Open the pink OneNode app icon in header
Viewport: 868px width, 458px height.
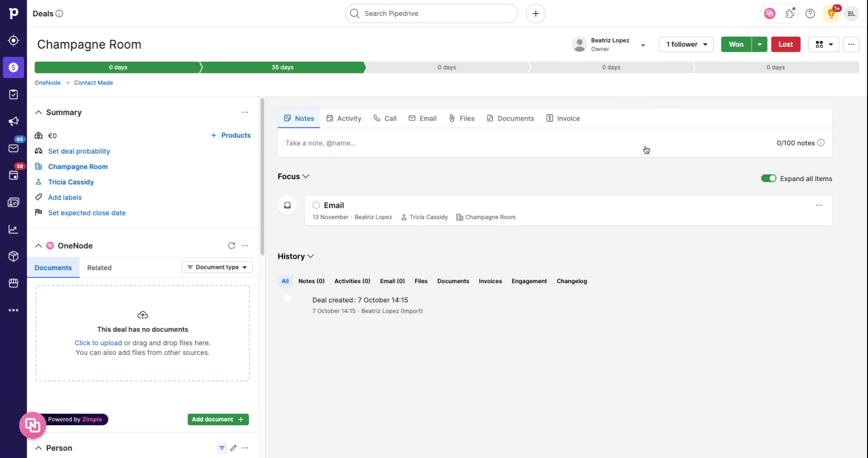(770, 13)
